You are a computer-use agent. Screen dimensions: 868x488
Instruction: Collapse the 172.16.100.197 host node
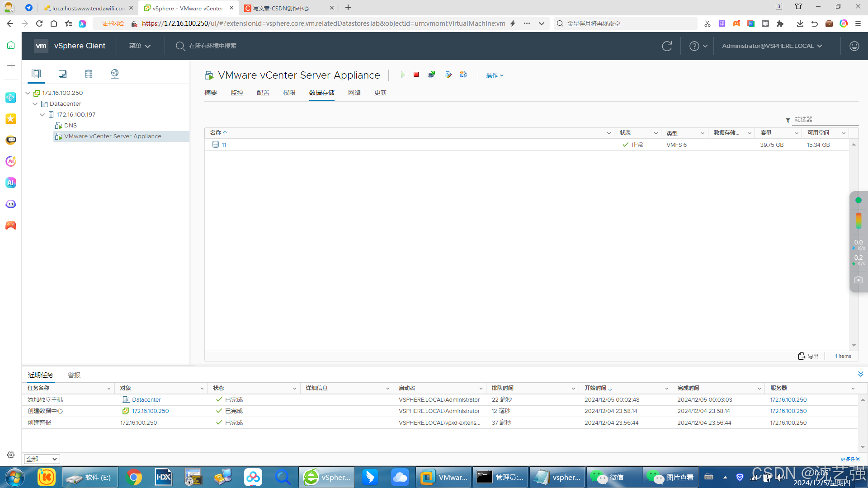[x=42, y=115]
